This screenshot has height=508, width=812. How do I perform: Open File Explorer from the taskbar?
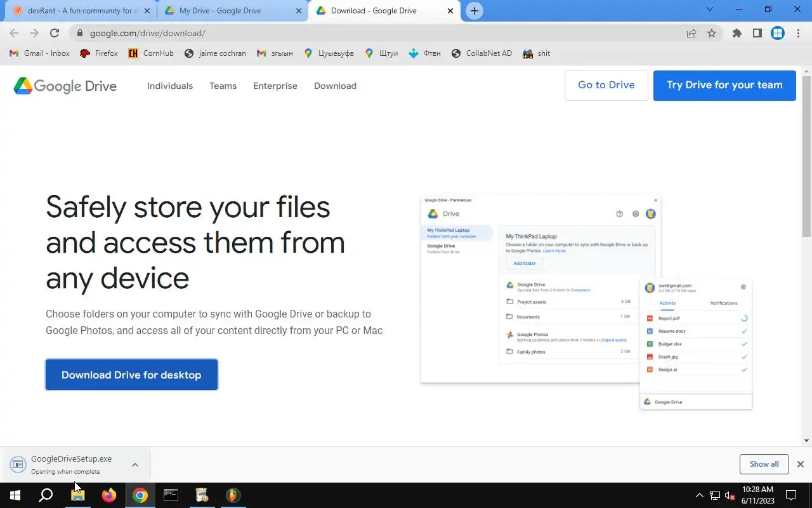(x=77, y=495)
